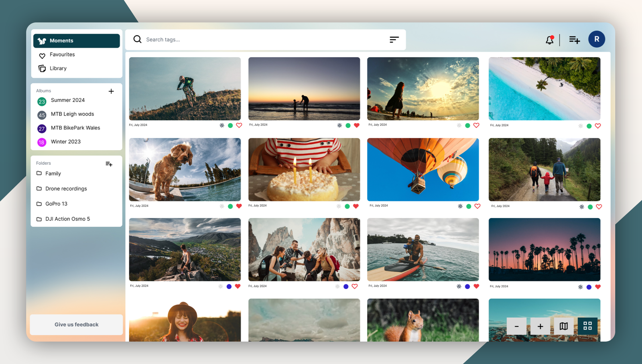642x364 pixels.
Task: Click Give us feedback button
Action: [76, 325]
